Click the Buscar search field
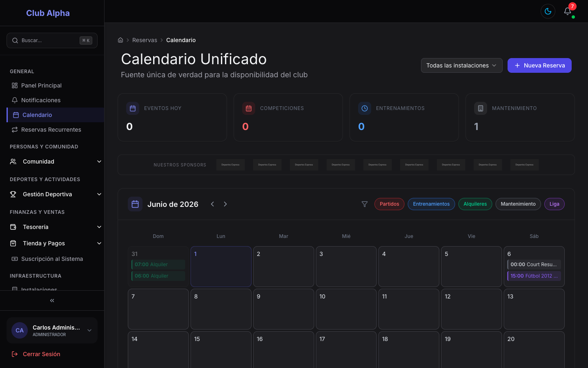Screen dimensions: 588x368 (x=52, y=40)
